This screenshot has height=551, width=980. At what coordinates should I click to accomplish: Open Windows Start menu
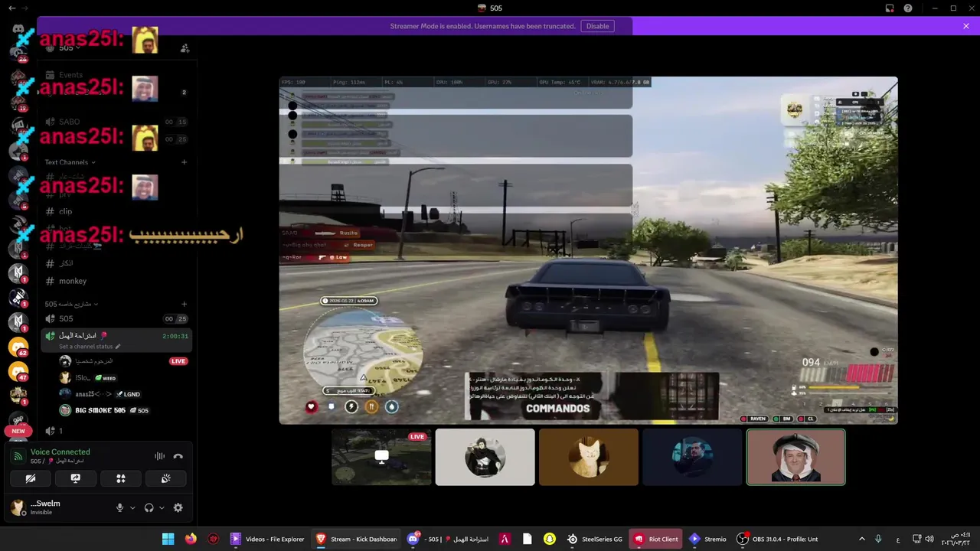pyautogui.click(x=168, y=539)
